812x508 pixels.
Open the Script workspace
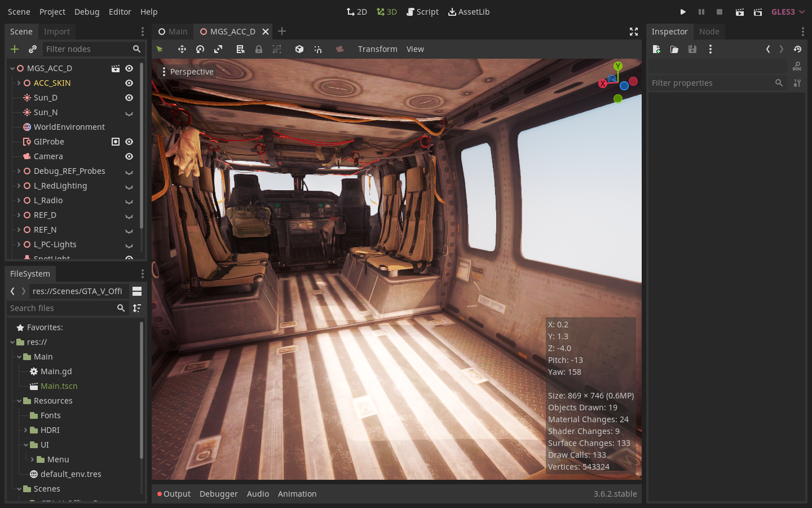point(423,12)
